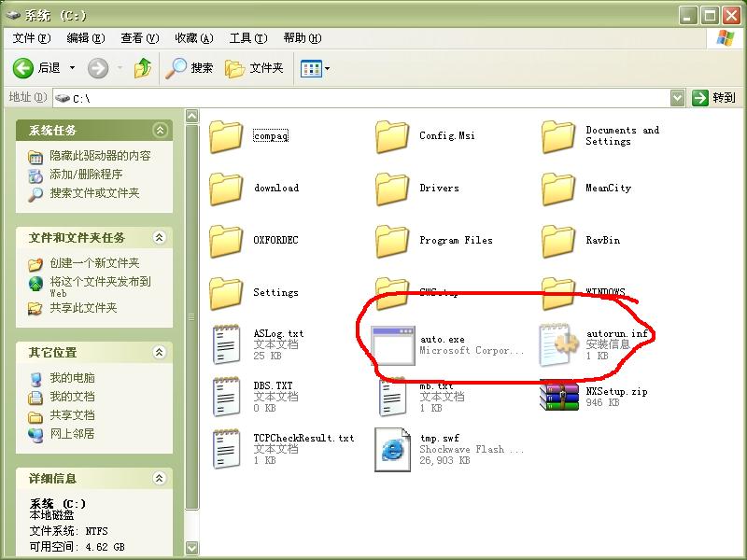747x560 pixels.
Task: Open the 工具 menu
Action: [248, 38]
